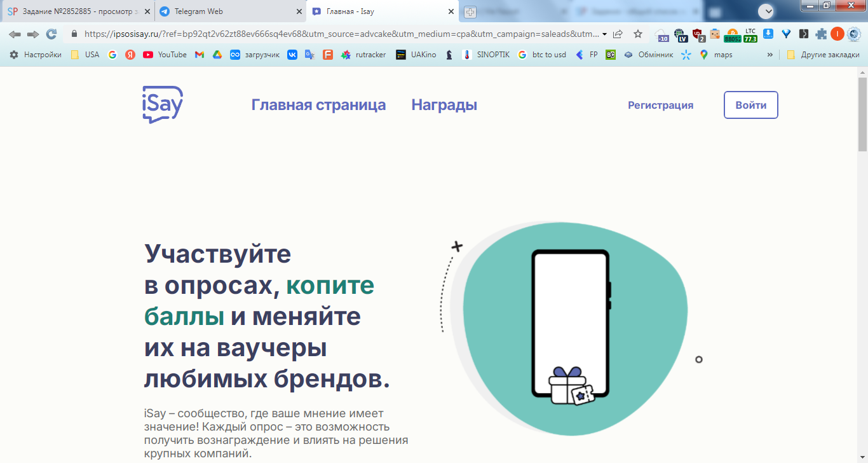Click the Войти button
The image size is (868, 463).
(751, 105)
